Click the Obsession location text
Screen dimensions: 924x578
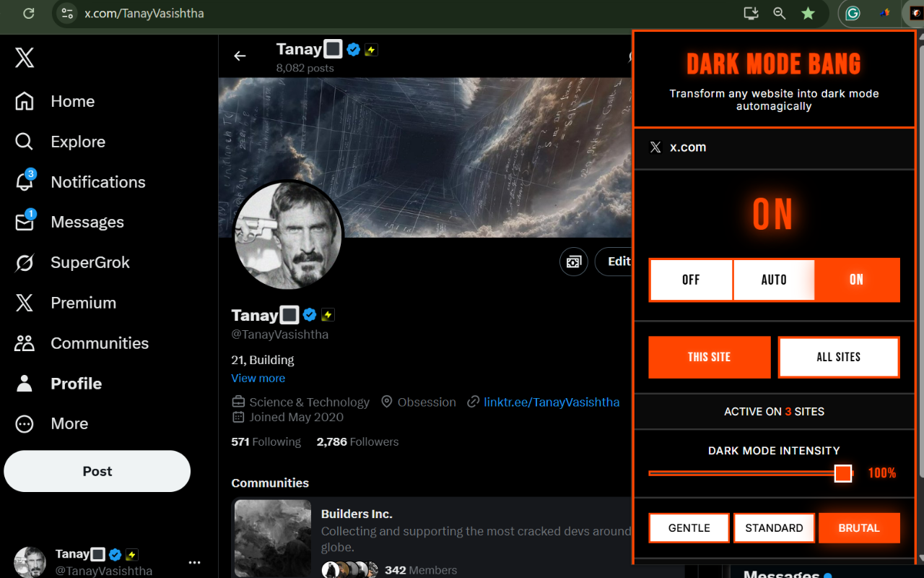pyautogui.click(x=427, y=402)
